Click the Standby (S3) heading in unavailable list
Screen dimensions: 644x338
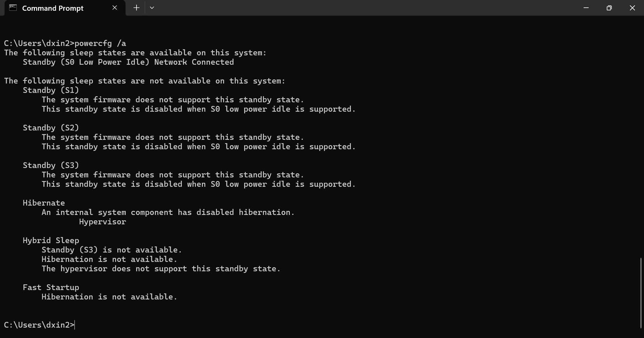51,165
